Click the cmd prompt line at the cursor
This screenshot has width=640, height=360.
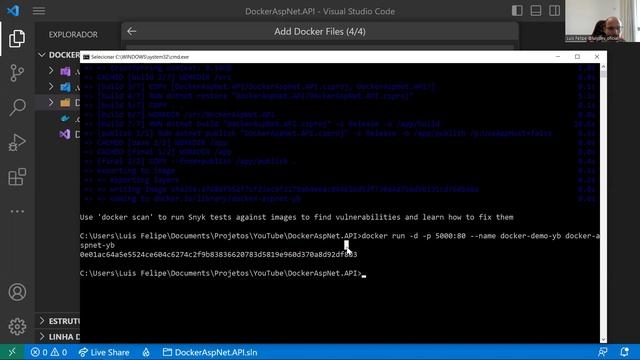(223, 273)
